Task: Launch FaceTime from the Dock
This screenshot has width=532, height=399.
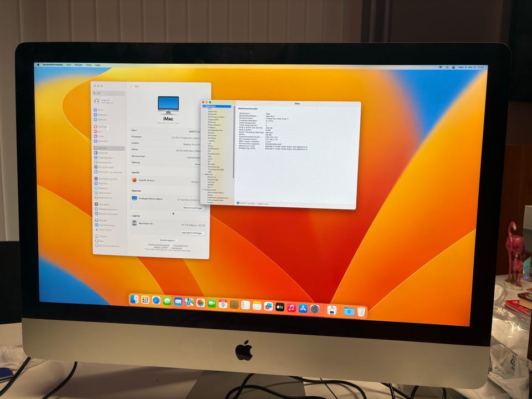Action: [x=212, y=303]
